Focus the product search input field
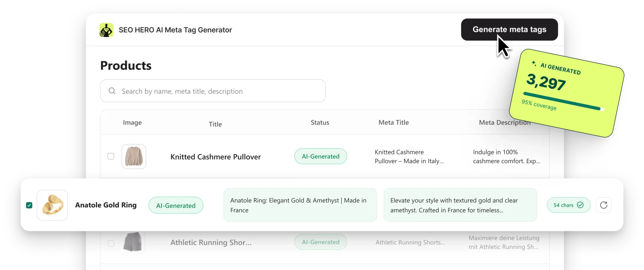Screen dimensions: 644x270 tap(213, 91)
